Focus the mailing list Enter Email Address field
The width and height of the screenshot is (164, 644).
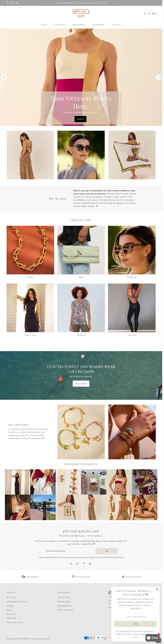[70, 551]
